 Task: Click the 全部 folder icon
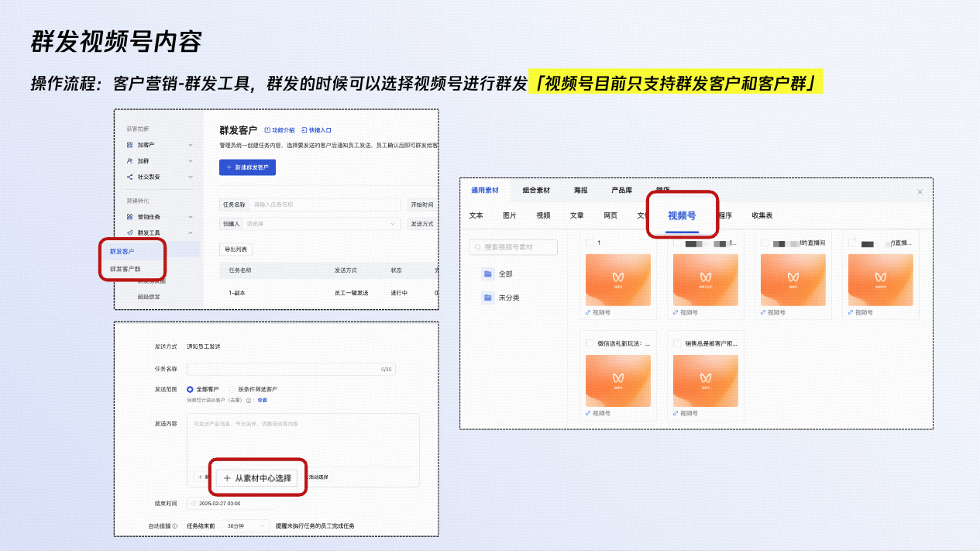click(488, 274)
